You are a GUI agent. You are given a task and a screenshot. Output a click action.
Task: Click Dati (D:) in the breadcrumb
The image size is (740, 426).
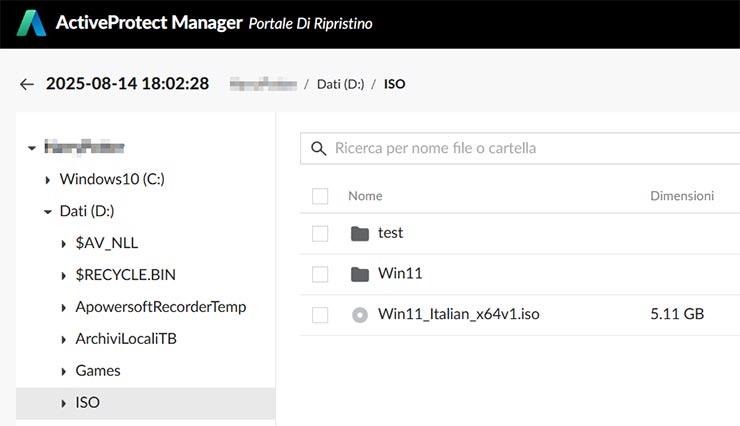pyautogui.click(x=340, y=84)
